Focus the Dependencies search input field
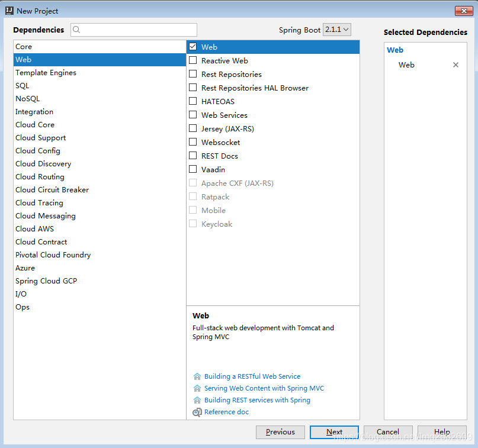The image size is (478, 448). pyautogui.click(x=134, y=30)
